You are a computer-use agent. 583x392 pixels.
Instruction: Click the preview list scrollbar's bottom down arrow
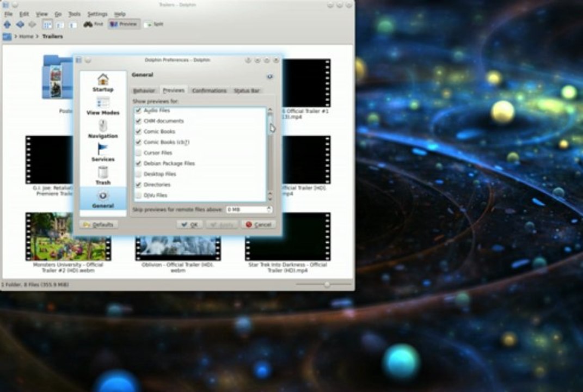coord(271,199)
